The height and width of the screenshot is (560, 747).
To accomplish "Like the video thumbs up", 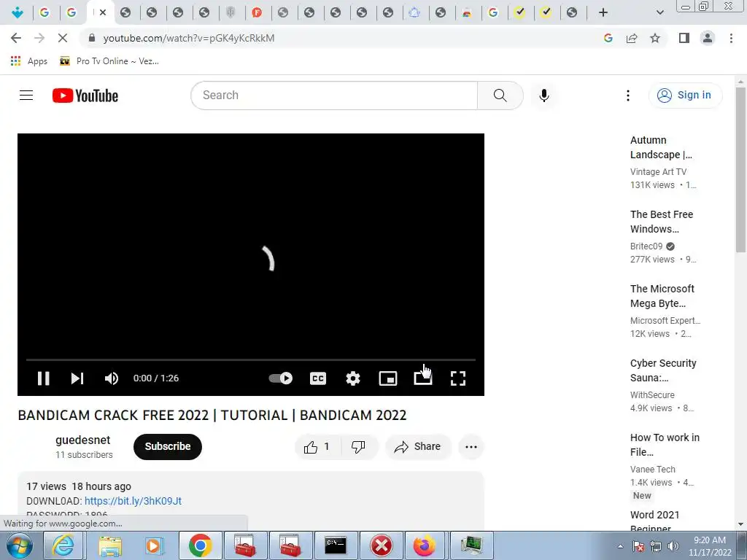I will (x=317, y=447).
